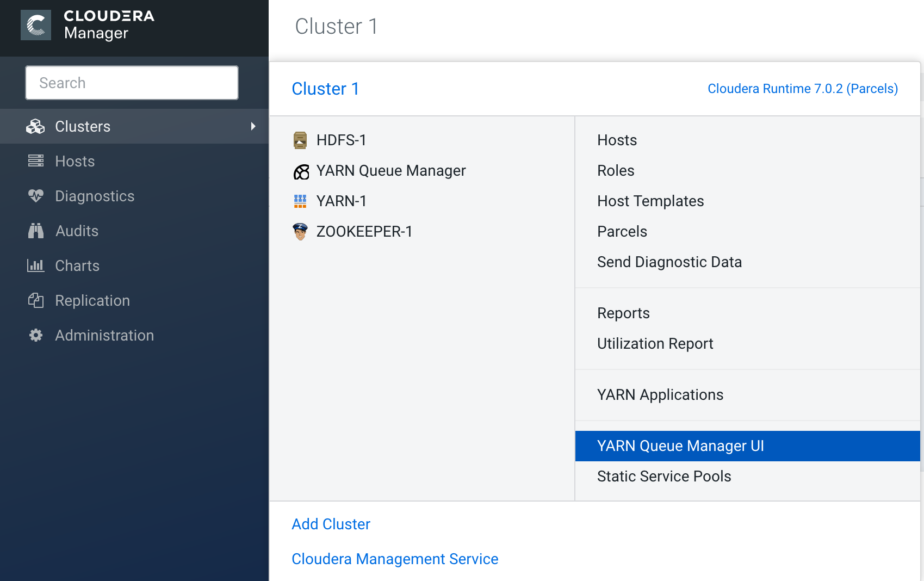Choose Send Diagnostic Data option

click(x=669, y=262)
